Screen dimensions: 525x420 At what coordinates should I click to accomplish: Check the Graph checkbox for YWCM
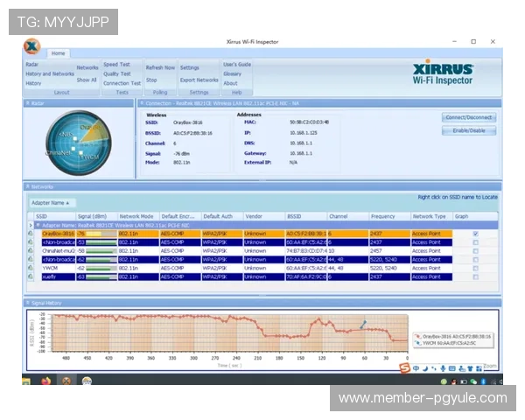(476, 269)
